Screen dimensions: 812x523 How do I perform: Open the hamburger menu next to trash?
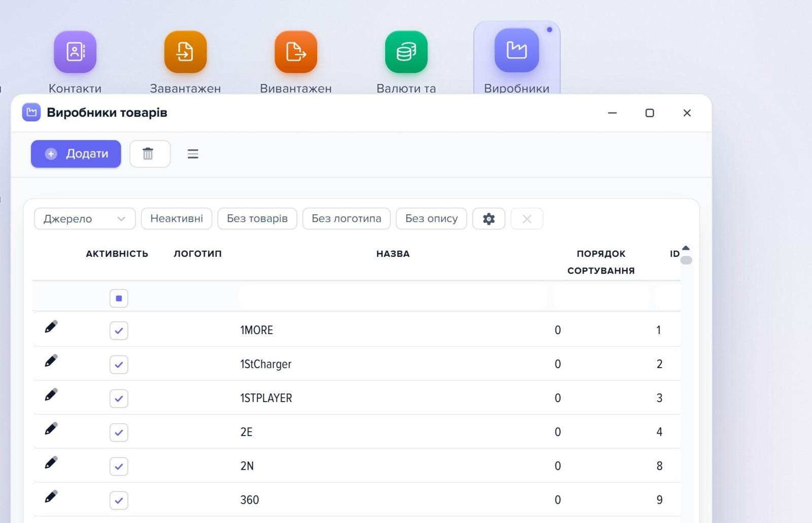193,154
